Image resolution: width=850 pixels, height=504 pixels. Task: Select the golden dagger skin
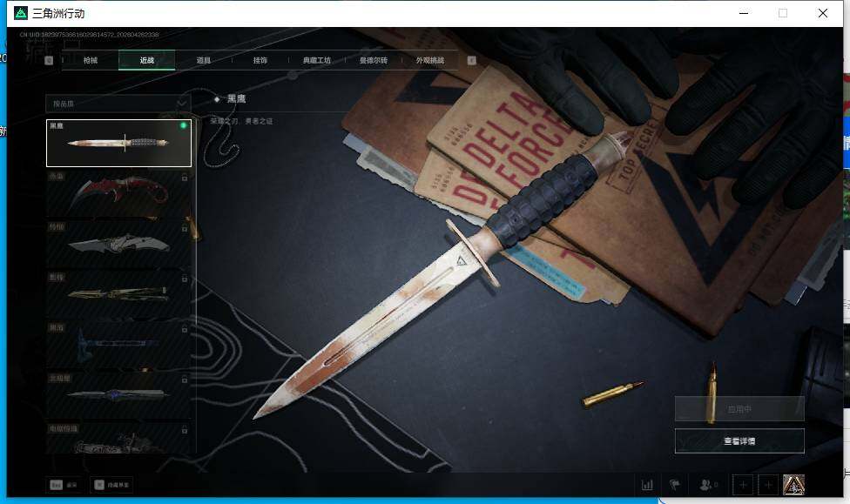[118, 294]
